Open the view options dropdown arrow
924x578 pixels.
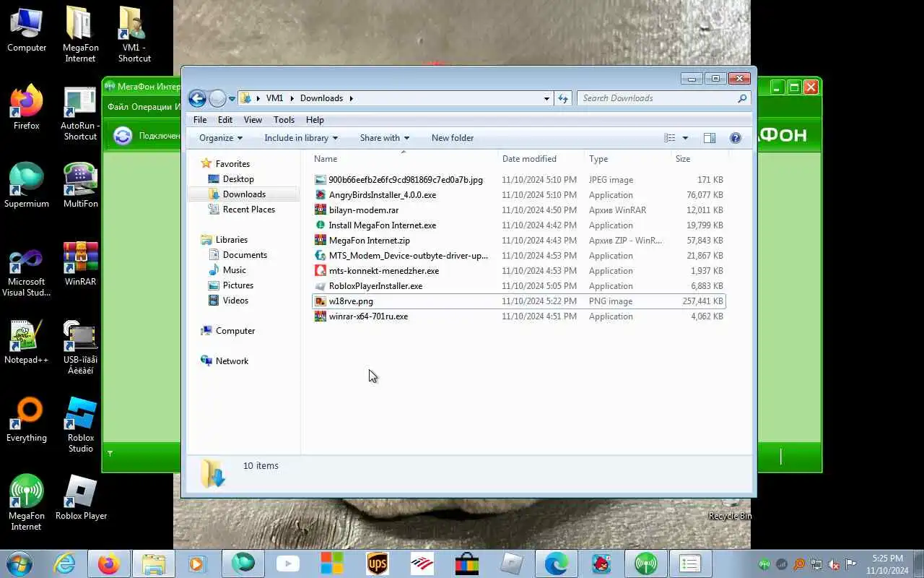[685, 138]
